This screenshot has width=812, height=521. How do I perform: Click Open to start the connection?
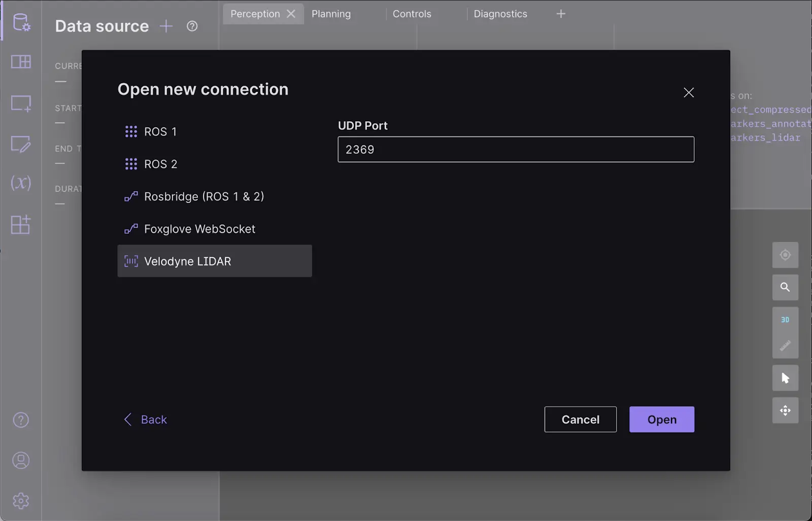click(661, 419)
